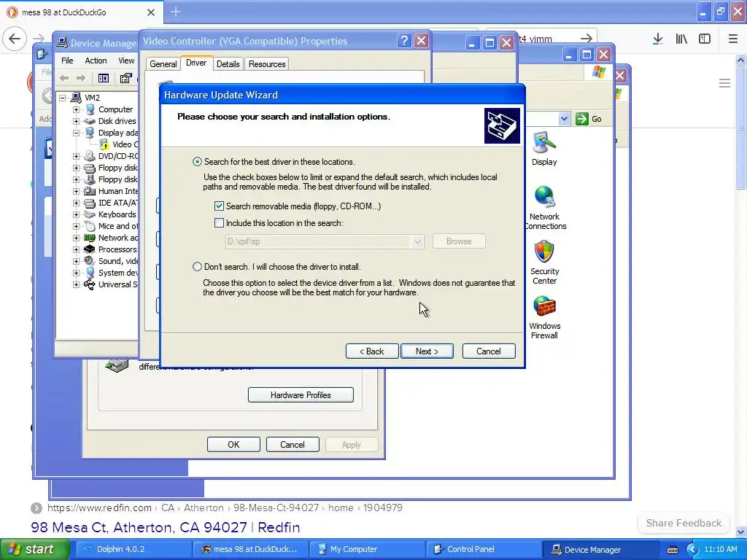Click Device Manager back arrow toolbar icon
The image size is (747, 560).
pyautogui.click(x=64, y=78)
